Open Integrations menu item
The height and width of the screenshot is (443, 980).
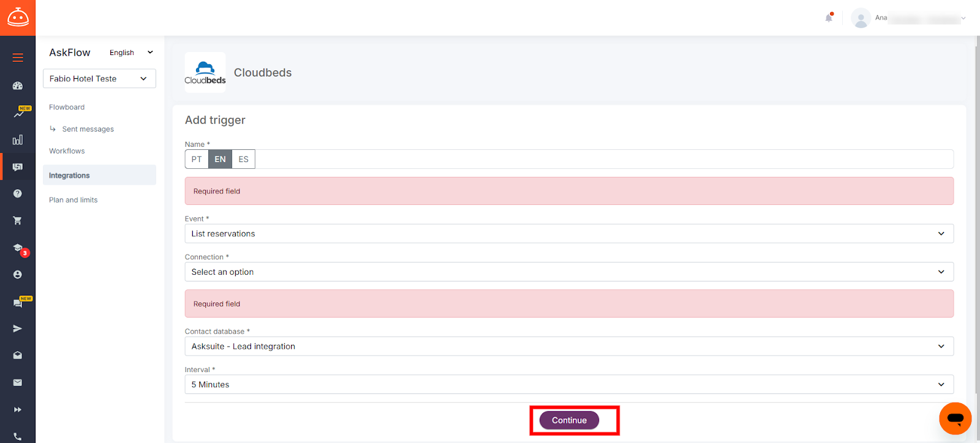tap(99, 175)
